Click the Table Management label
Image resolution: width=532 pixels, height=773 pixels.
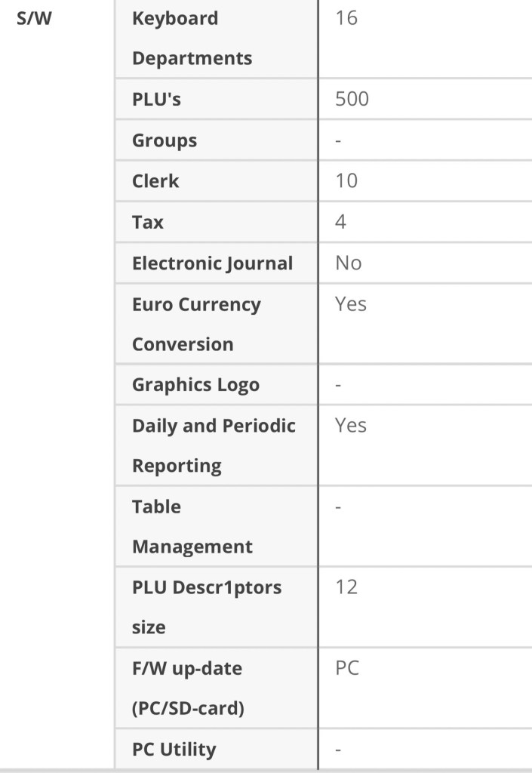(x=192, y=526)
